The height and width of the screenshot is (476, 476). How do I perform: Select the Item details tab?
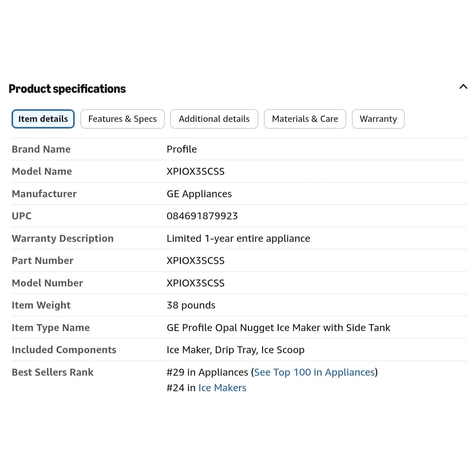(x=43, y=119)
